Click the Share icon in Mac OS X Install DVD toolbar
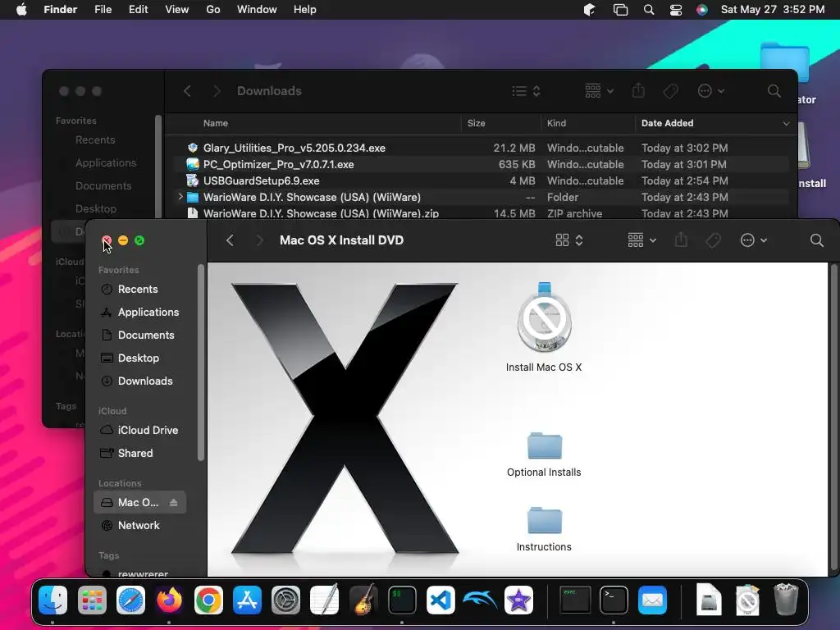 pos(681,240)
